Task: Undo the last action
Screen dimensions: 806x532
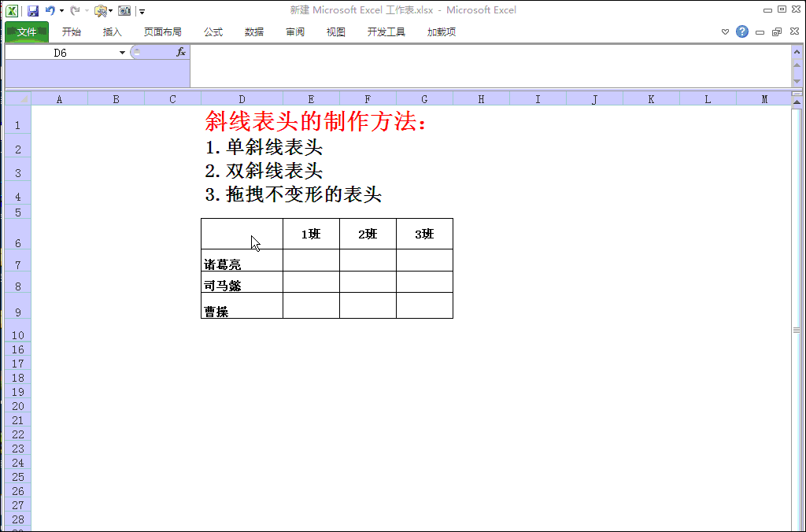Action: 50,10
